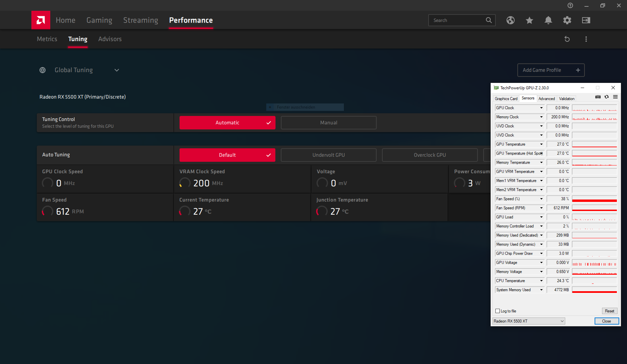The width and height of the screenshot is (627, 364).
Task: Click the GPU Voltage sensor graph
Action: 595,263
